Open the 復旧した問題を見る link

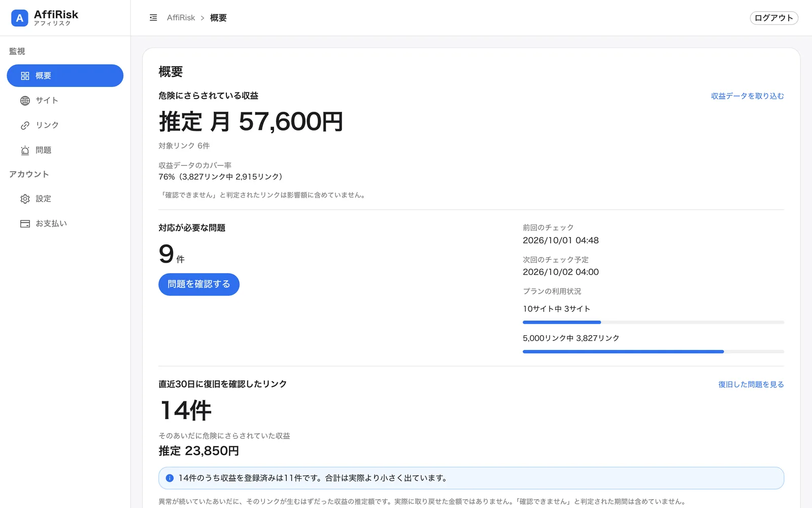751,385
